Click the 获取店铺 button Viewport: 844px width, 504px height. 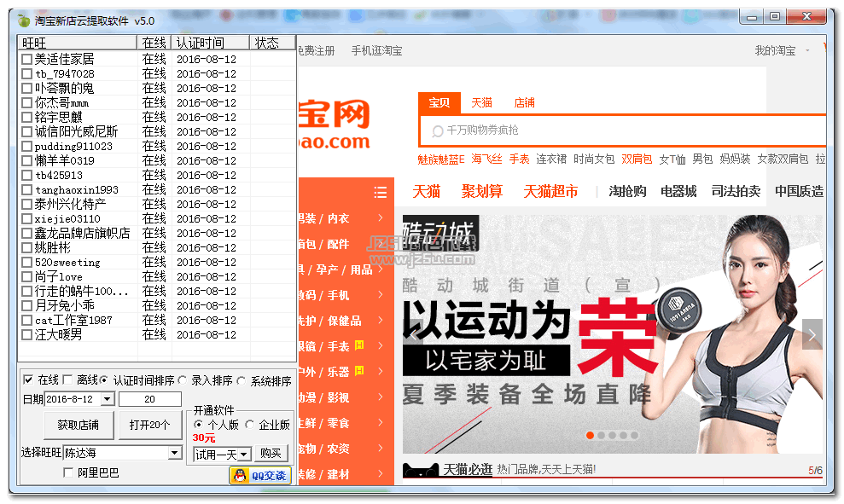[78, 426]
